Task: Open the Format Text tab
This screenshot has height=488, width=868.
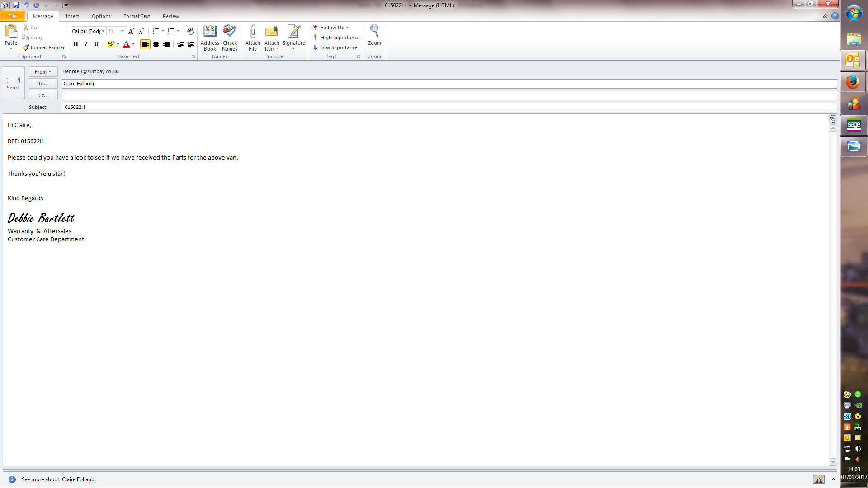Action: point(137,16)
